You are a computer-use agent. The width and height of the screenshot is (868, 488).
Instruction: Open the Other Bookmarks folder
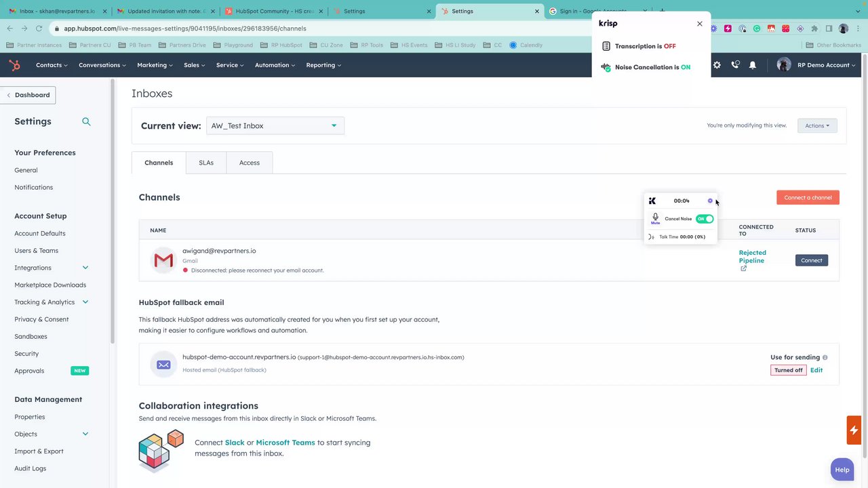coord(833,45)
